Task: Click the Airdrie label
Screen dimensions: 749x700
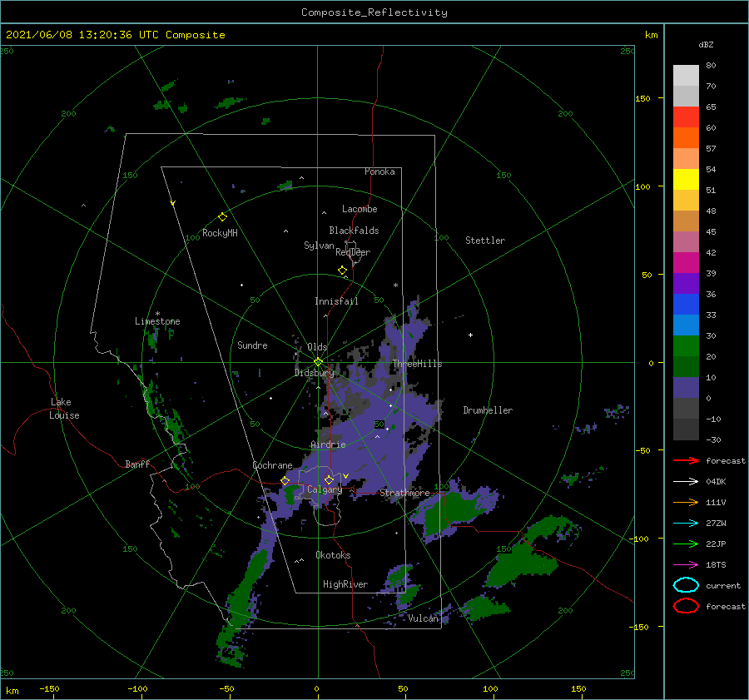Action: point(328,444)
